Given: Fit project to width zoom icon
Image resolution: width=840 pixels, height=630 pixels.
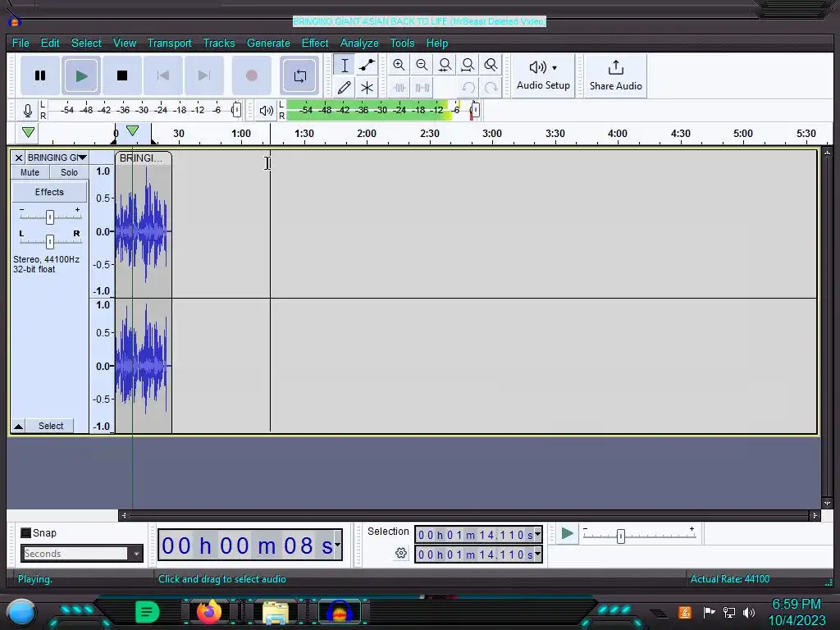Looking at the screenshot, I should click(x=468, y=66).
